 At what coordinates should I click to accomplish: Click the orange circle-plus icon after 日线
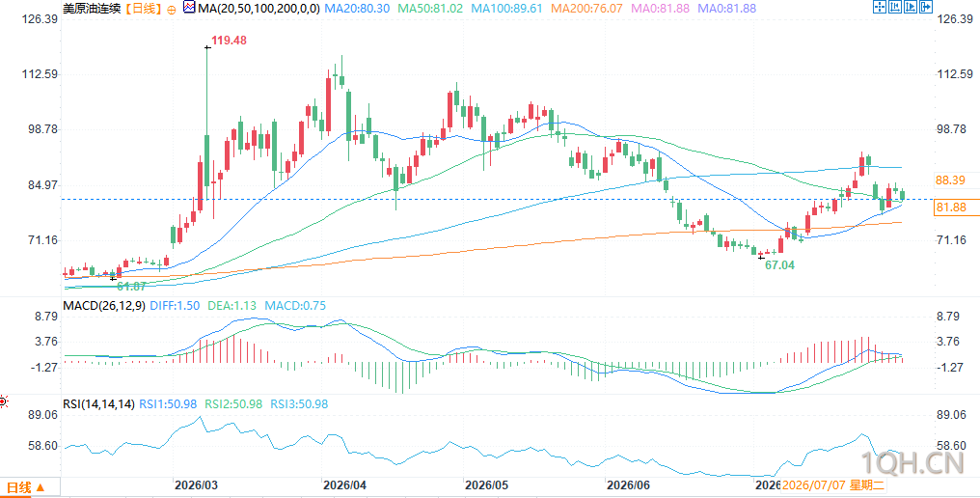tap(172, 10)
